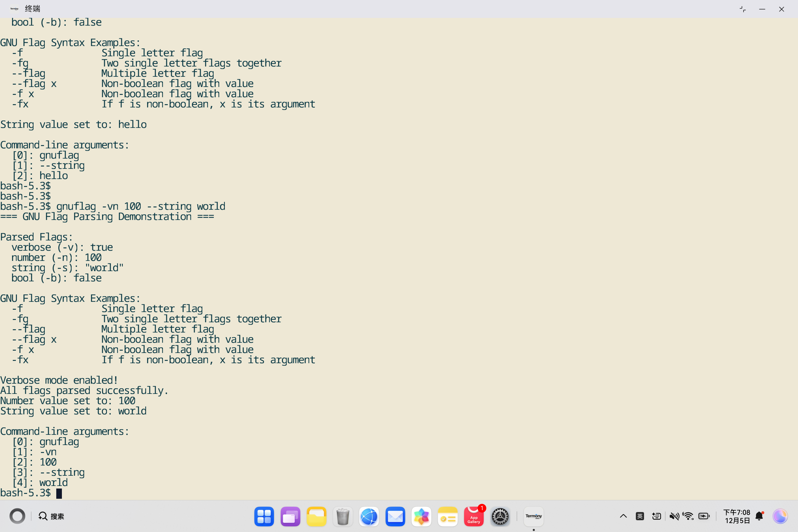Open the notification bell panel

[759, 516]
